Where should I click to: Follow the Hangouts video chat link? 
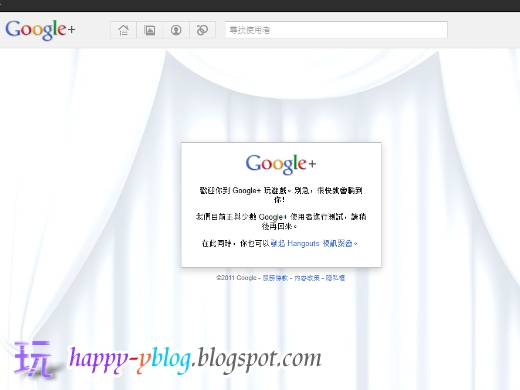(313, 243)
